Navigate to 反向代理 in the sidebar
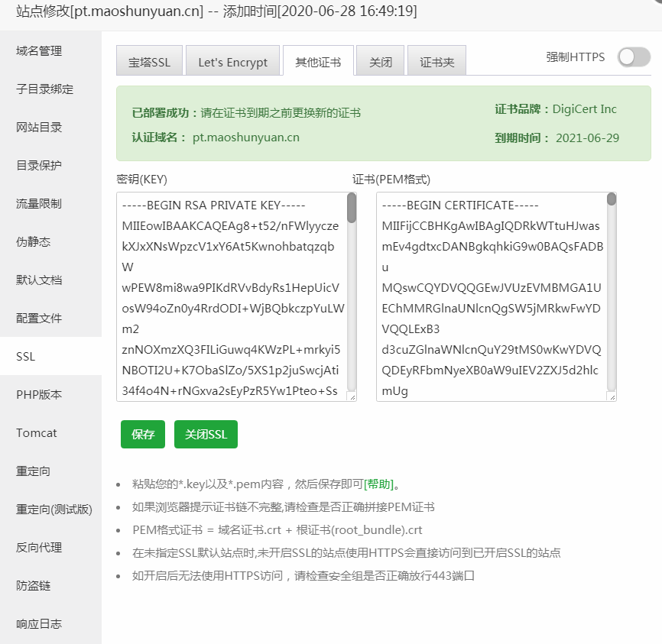This screenshot has width=662, height=644. click(39, 548)
